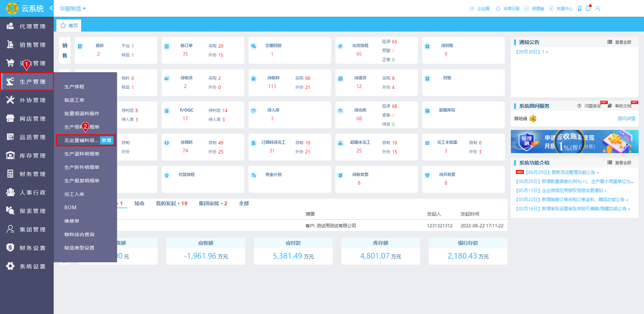
Task: Open 外协管理 in the sidebar
Action: pyautogui.click(x=27, y=100)
